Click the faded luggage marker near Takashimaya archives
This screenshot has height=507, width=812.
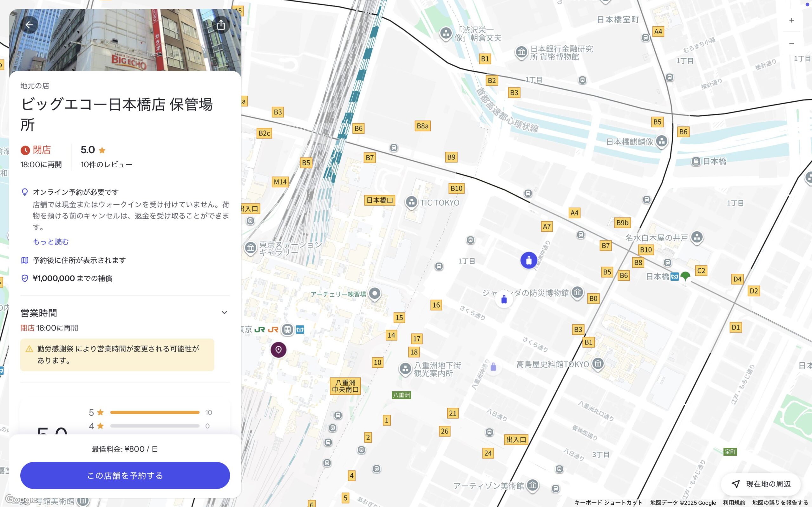click(x=493, y=367)
